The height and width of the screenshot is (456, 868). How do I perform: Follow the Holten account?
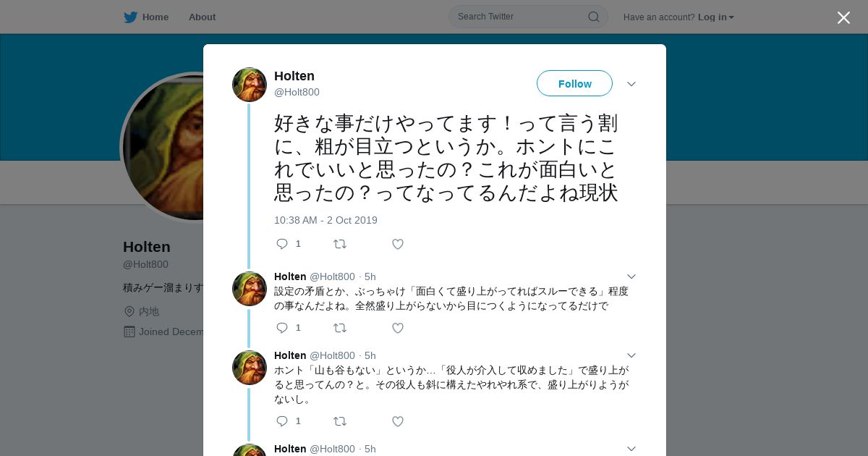(574, 83)
